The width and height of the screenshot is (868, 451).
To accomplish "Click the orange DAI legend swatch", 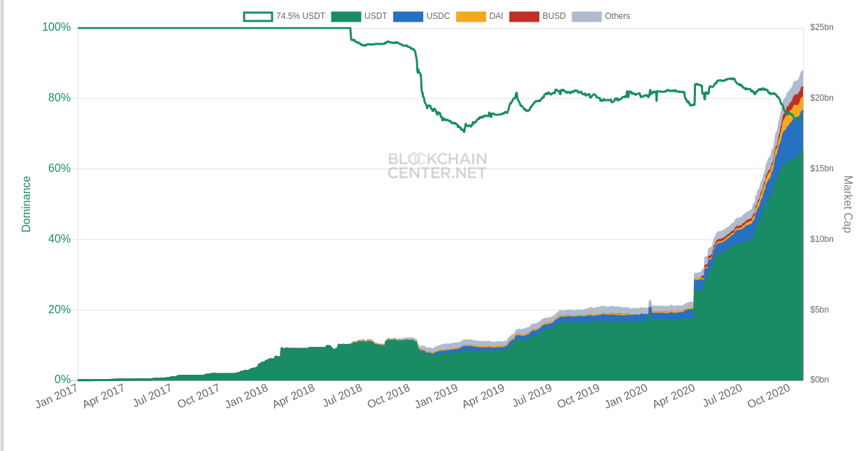I will pos(471,16).
